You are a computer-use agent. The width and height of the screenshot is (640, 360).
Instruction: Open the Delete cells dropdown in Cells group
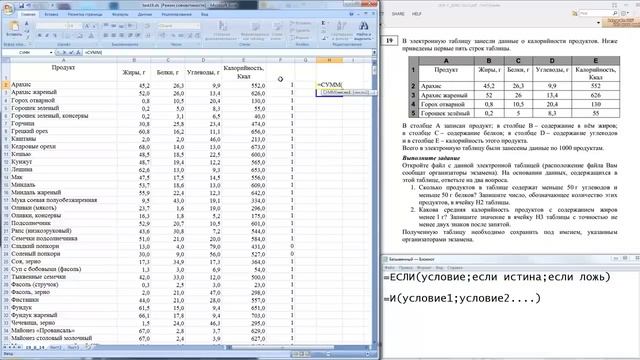[x=300, y=31]
